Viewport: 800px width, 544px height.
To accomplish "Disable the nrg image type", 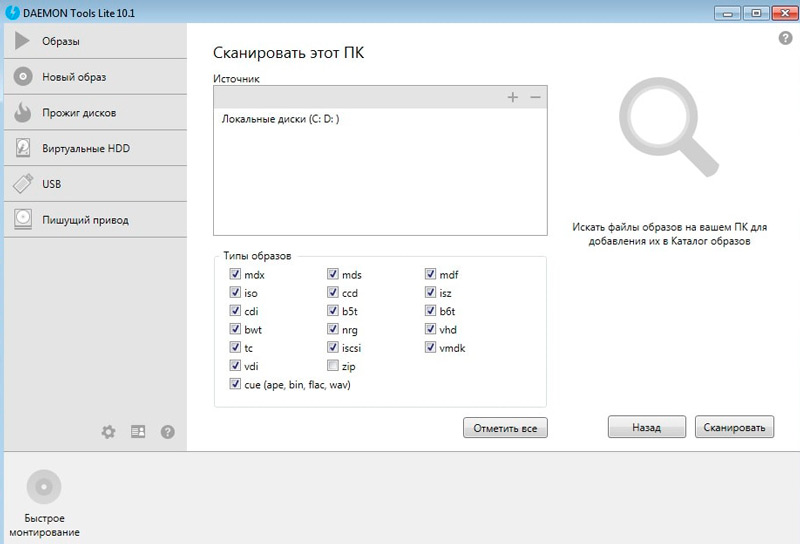I will (333, 329).
